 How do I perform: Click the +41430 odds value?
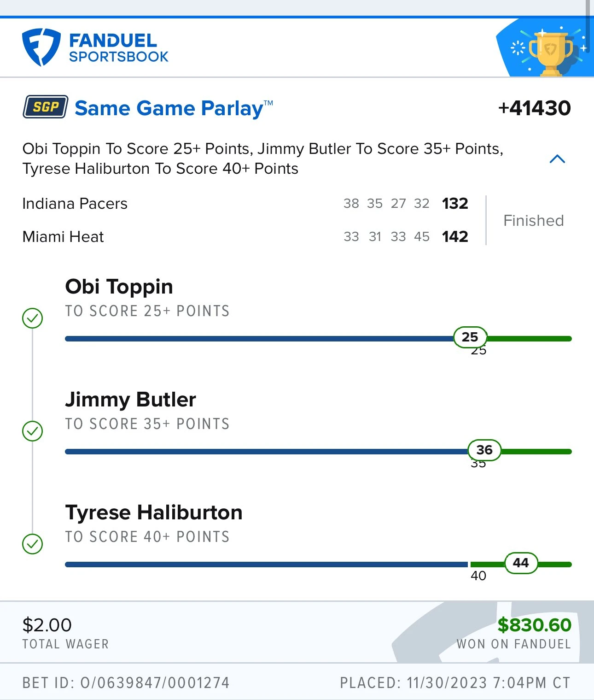tap(535, 108)
